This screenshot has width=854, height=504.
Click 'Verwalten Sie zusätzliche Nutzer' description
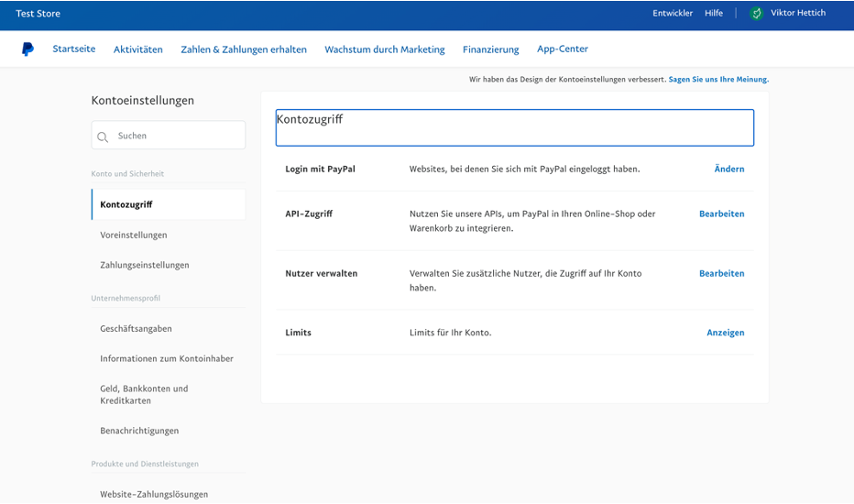click(526, 280)
